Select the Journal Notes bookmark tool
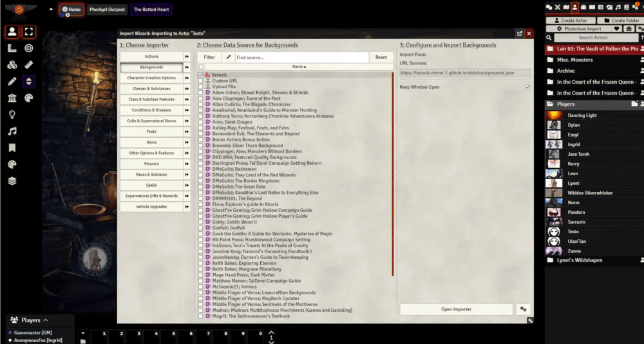Screen dimensions: 644x344 pos(12,148)
